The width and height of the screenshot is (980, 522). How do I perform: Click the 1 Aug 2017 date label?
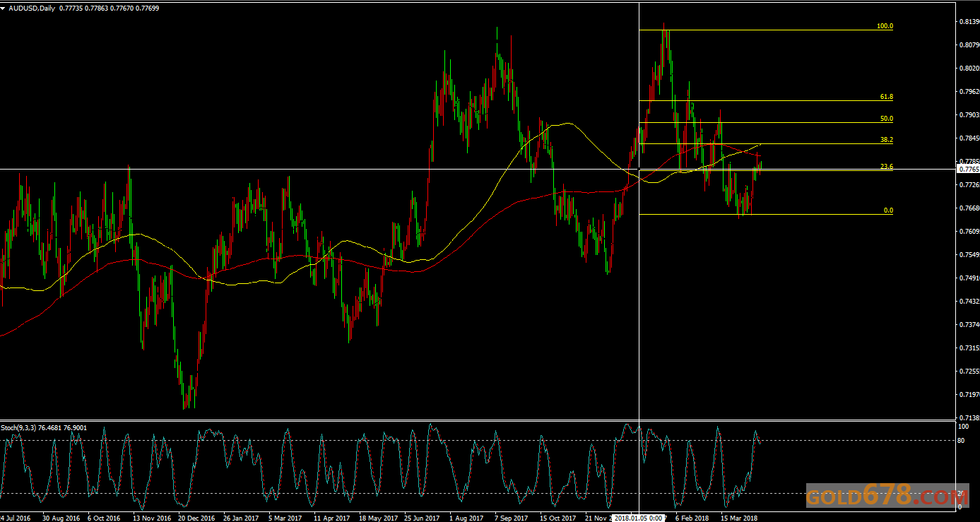click(466, 518)
